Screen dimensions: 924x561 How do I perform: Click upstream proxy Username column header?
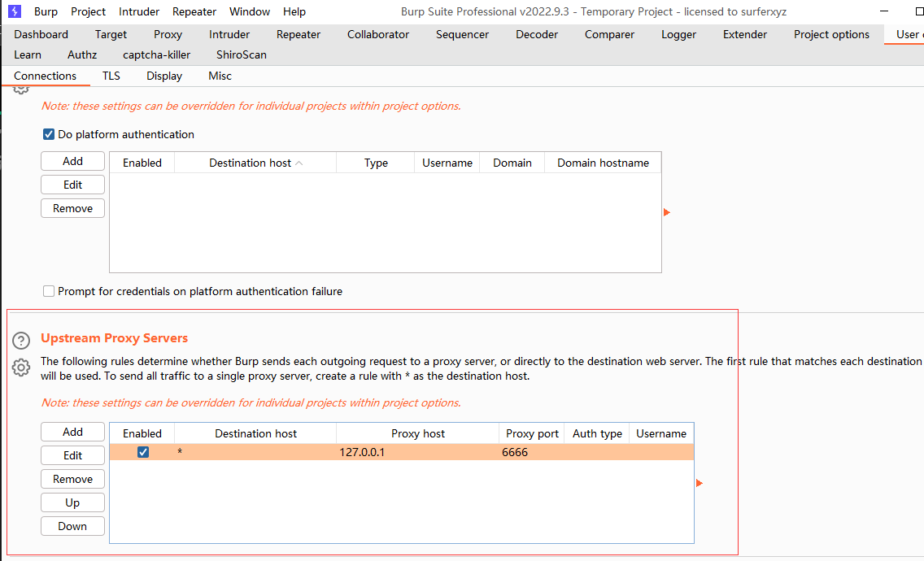(661, 433)
